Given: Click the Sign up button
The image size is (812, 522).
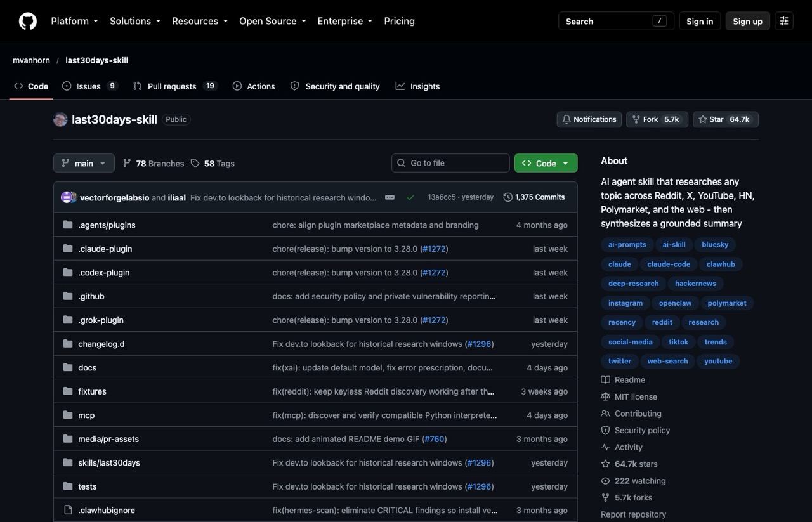Looking at the screenshot, I should click(x=747, y=21).
